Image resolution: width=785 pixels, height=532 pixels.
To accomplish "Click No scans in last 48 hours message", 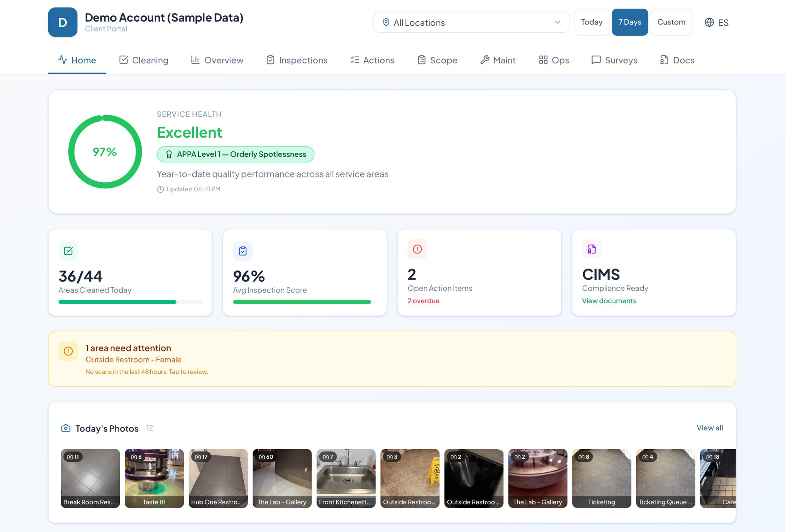I will pos(147,372).
